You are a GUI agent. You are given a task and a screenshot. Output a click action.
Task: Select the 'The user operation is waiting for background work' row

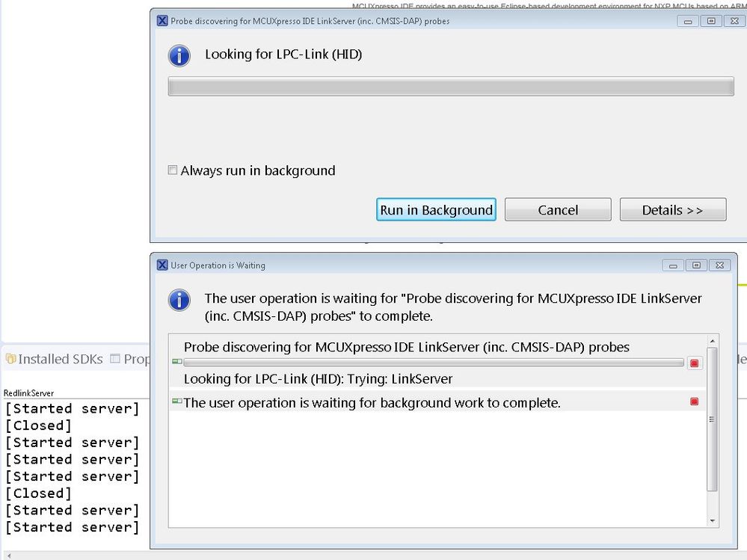[437, 402]
